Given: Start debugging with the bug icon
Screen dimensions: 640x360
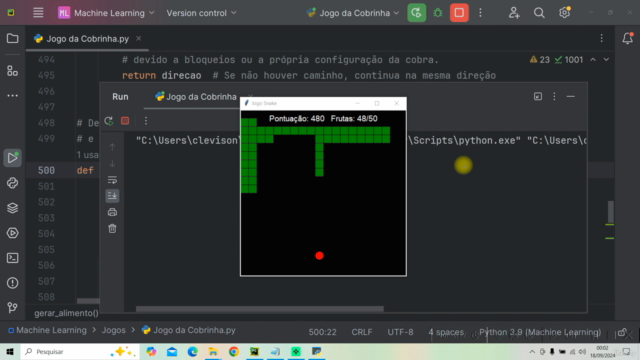Looking at the screenshot, I should pyautogui.click(x=438, y=13).
